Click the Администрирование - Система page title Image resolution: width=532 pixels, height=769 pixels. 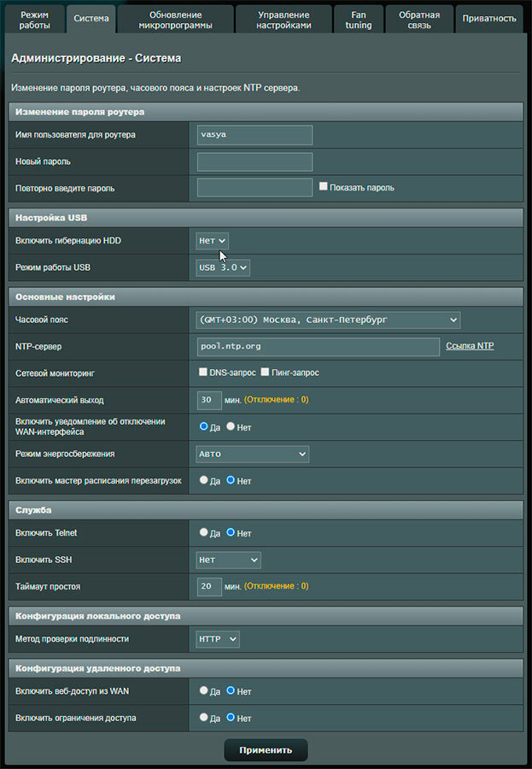click(96, 58)
